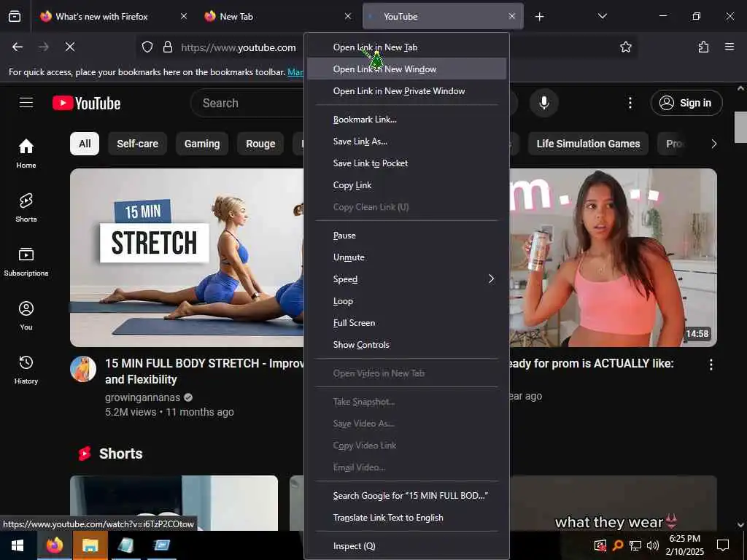The width and height of the screenshot is (747, 560).
Task: Choose Open Link in New Window
Action: pos(406,69)
